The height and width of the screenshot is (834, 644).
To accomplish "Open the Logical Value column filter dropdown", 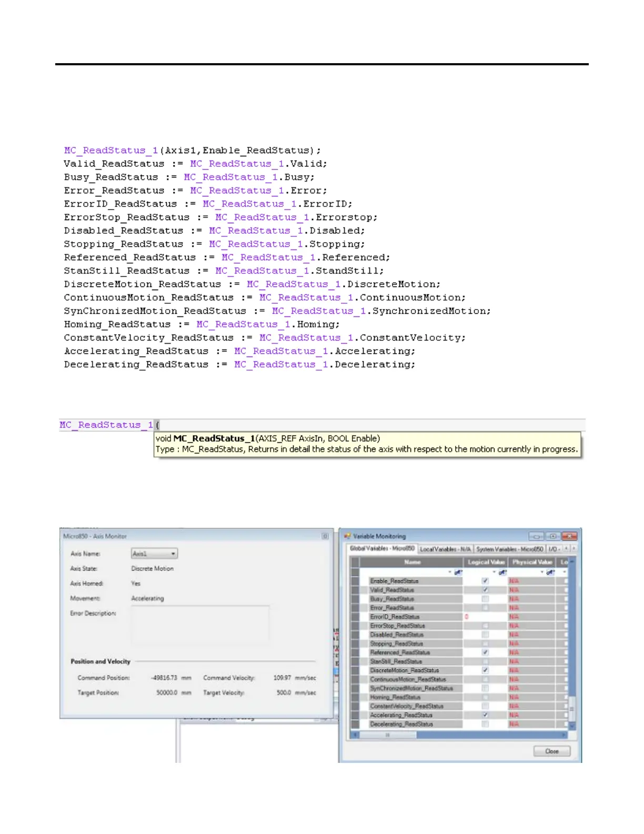I will point(494,572).
